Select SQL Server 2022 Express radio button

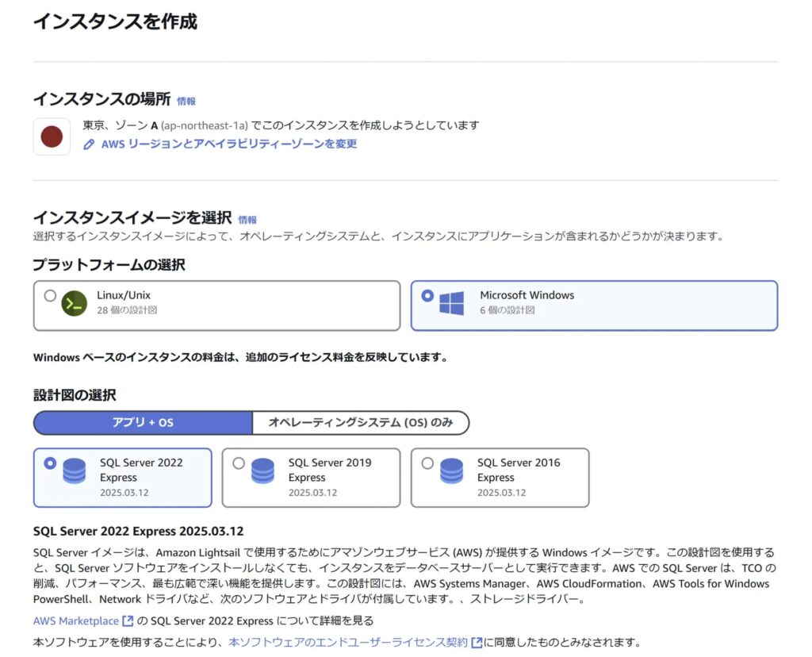pyautogui.click(x=51, y=463)
